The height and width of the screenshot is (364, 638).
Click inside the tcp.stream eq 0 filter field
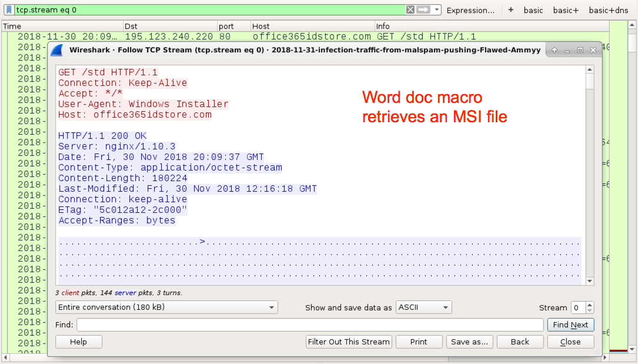coord(209,10)
